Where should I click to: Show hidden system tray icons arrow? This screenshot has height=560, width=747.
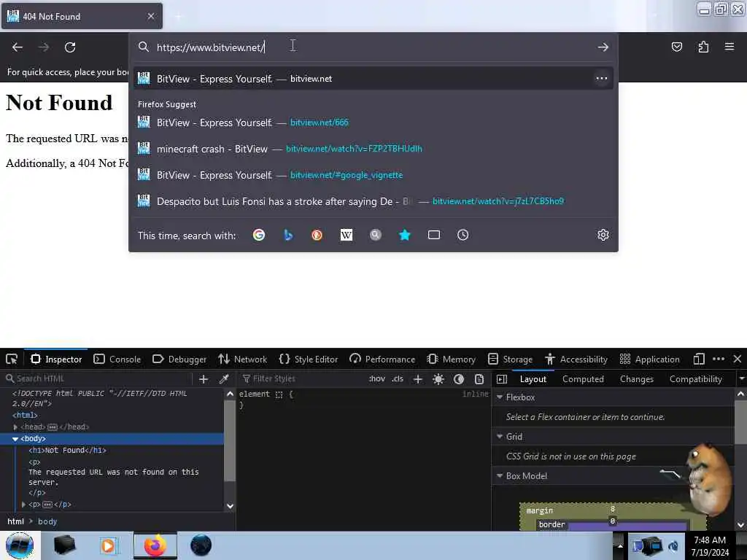(620, 545)
